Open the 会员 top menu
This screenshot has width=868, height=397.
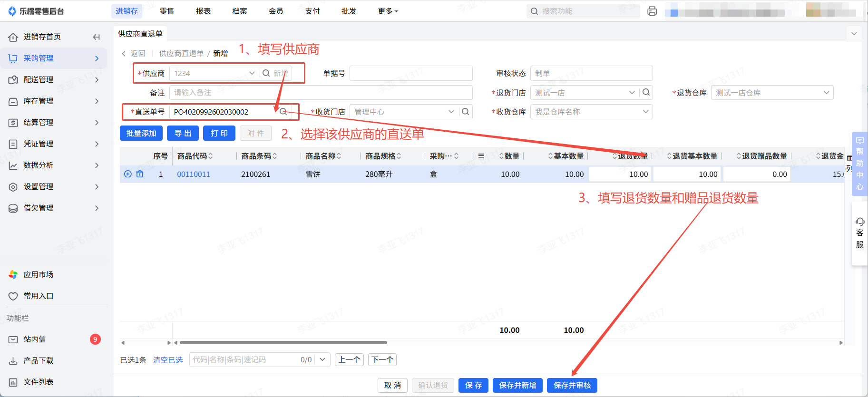[x=276, y=11]
